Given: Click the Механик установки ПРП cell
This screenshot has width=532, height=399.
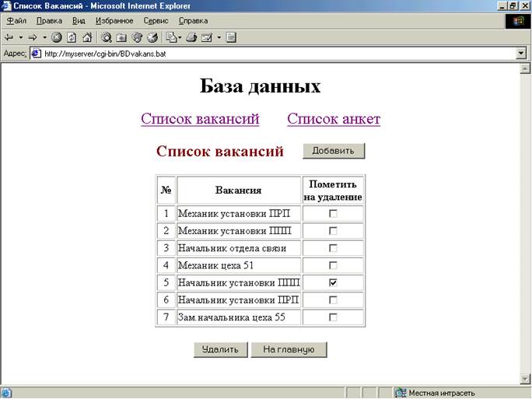Looking at the screenshot, I should tap(239, 214).
